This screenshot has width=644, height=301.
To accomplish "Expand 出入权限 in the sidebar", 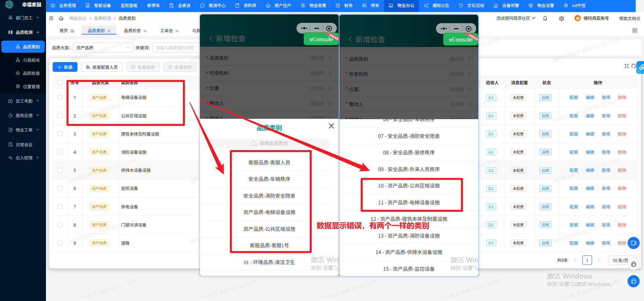I will pos(23,158).
